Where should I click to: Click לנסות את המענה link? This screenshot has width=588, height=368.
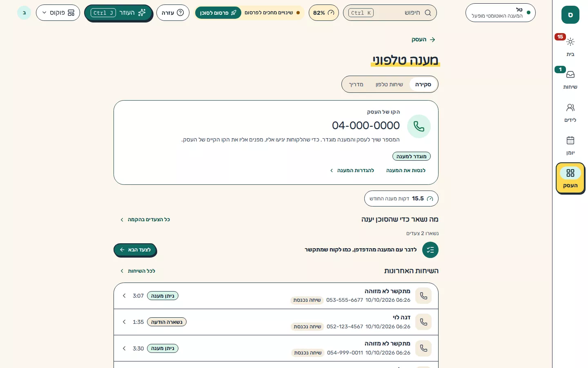[406, 171]
